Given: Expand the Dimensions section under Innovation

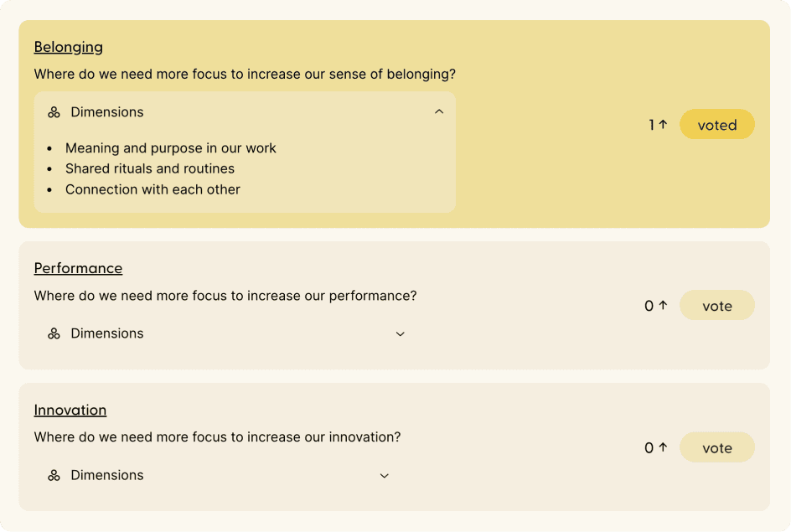Looking at the screenshot, I should 384,475.
